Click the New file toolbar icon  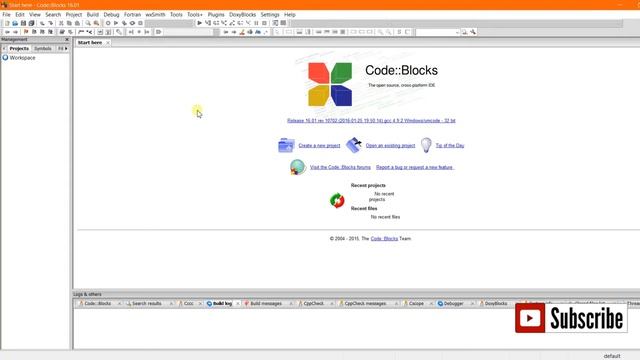[x=7, y=23]
